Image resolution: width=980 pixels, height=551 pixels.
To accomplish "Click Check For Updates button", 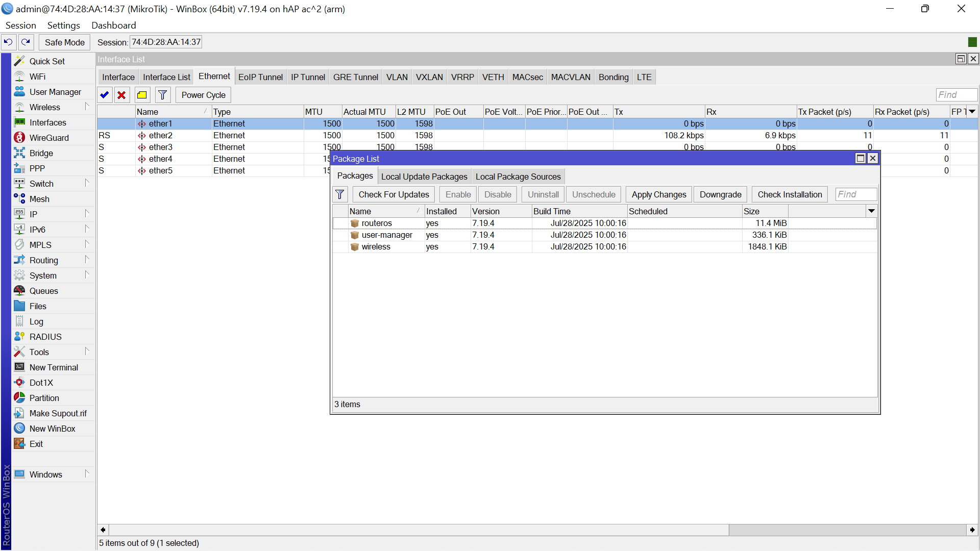I will (394, 194).
